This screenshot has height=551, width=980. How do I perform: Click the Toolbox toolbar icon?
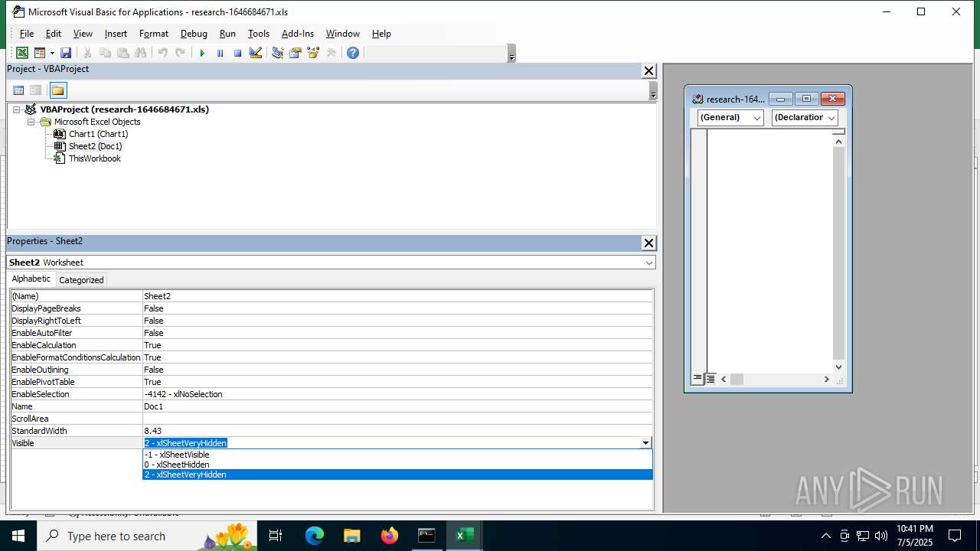tap(331, 53)
